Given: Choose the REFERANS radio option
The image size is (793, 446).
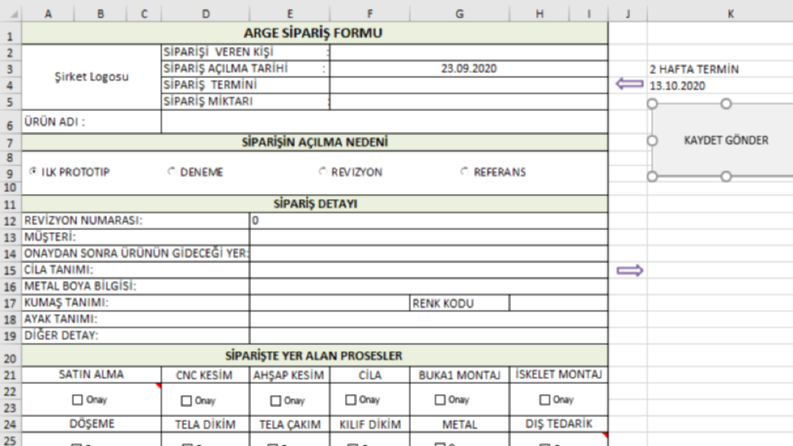Looking at the screenshot, I should click(464, 172).
